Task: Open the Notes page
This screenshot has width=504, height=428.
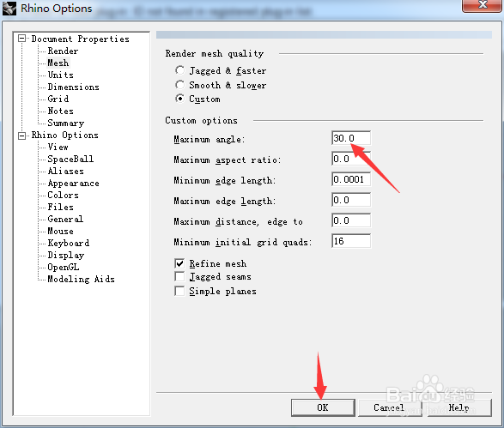Action: click(60, 111)
